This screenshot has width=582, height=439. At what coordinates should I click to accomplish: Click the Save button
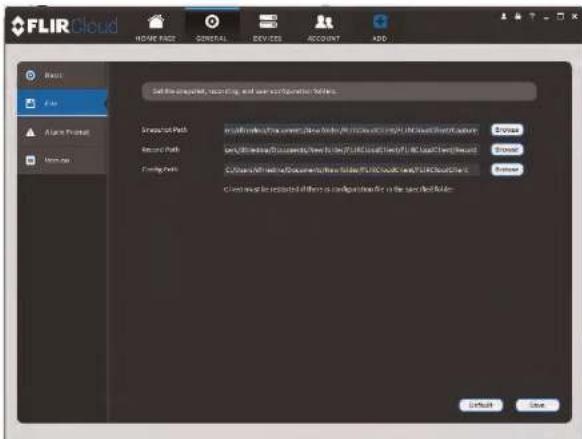(x=537, y=405)
